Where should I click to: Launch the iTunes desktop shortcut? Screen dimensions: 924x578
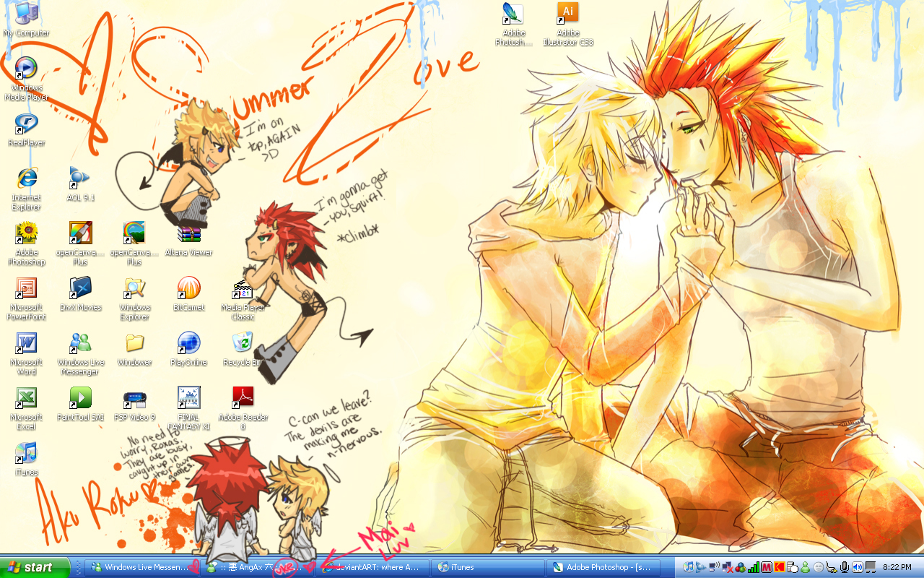[x=26, y=459]
